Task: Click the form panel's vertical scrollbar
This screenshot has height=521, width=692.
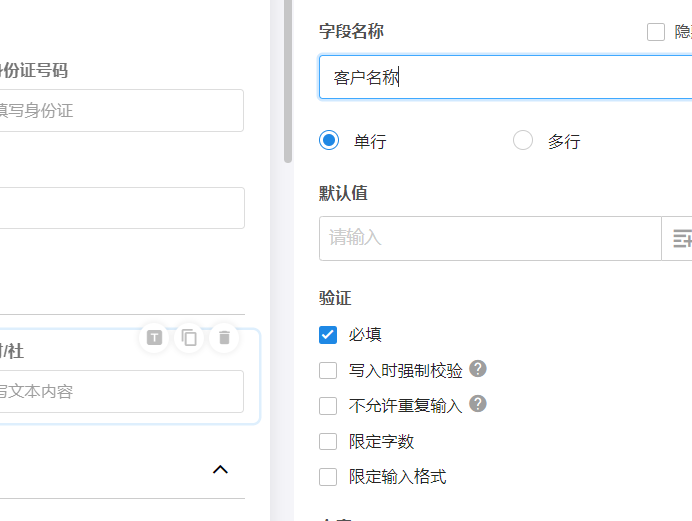Action: (288, 80)
